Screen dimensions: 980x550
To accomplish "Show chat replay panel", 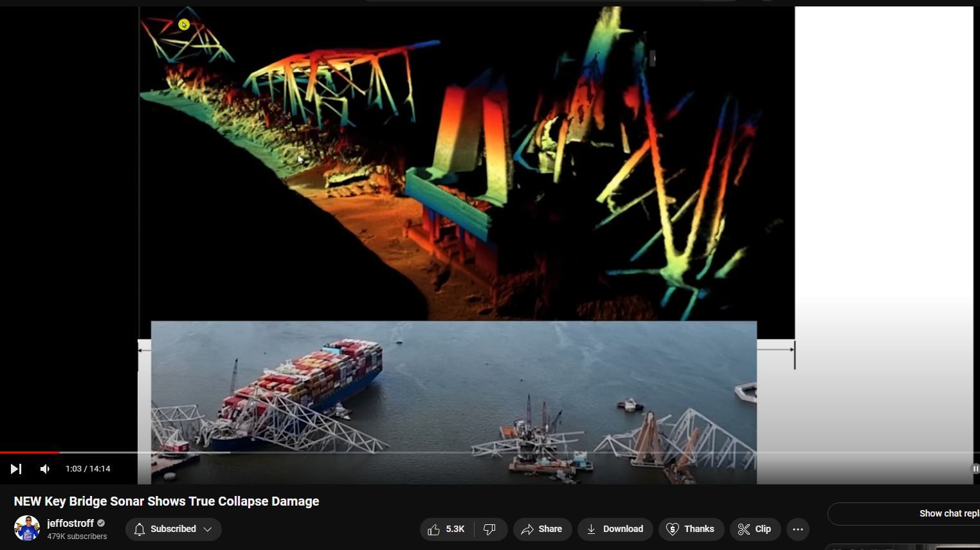I will (903, 513).
